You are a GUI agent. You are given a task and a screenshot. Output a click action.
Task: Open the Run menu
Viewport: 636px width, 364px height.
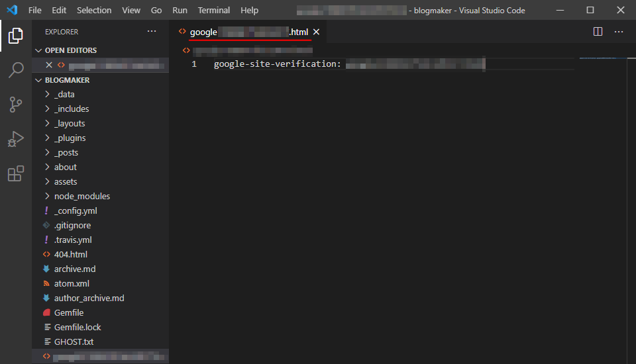pyautogui.click(x=180, y=10)
